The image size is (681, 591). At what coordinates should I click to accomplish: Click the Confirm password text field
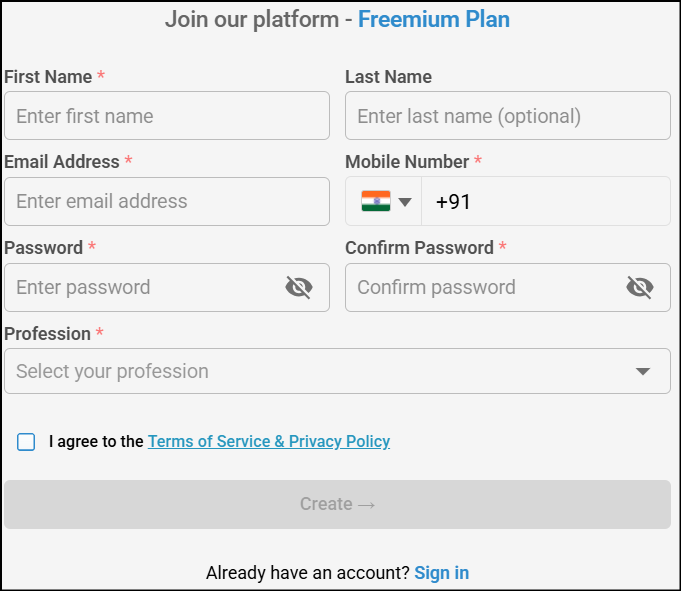click(x=485, y=288)
